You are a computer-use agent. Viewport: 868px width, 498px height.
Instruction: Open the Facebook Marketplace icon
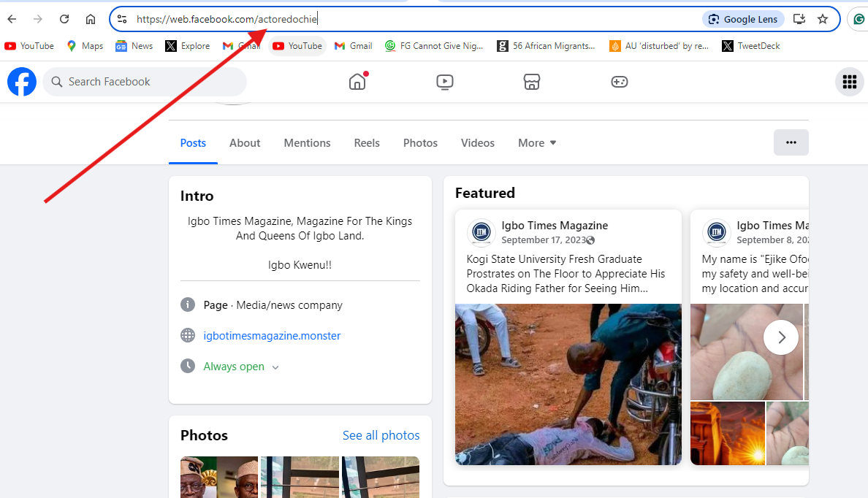click(x=531, y=82)
